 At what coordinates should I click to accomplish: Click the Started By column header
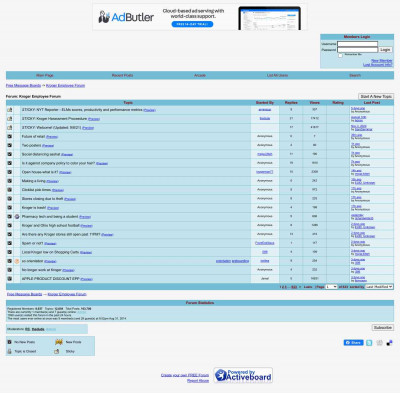click(265, 103)
